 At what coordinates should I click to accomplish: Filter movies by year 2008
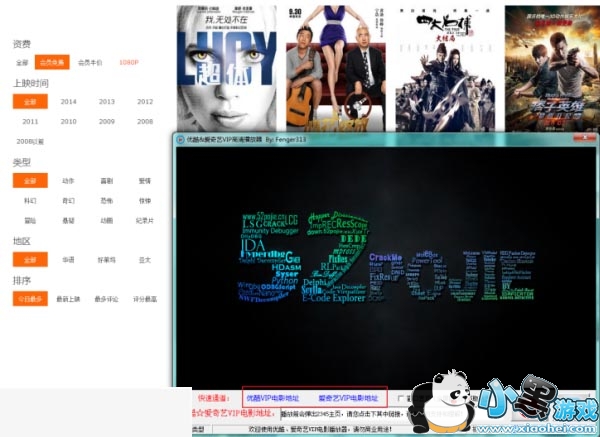(x=145, y=121)
